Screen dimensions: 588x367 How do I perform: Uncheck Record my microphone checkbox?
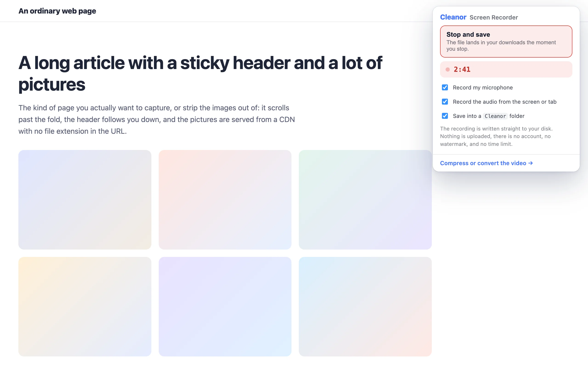tap(445, 87)
